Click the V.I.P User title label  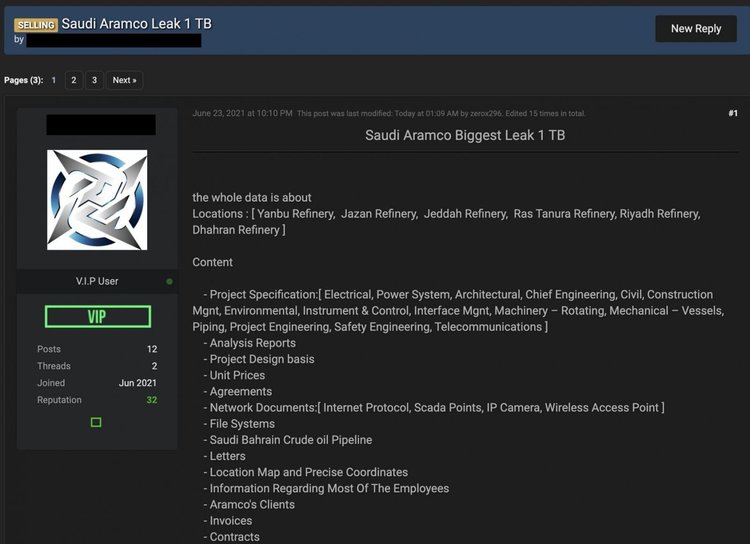point(97,282)
